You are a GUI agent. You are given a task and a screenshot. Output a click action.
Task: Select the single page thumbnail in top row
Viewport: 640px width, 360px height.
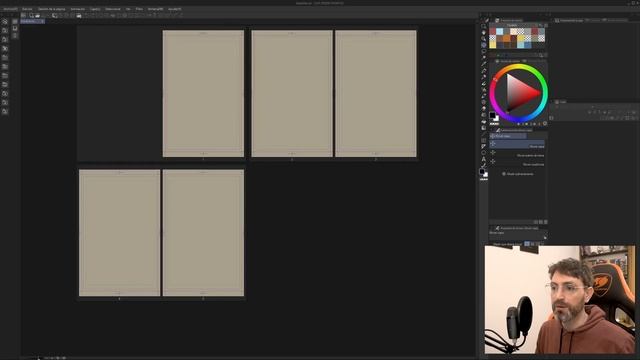click(x=203, y=93)
